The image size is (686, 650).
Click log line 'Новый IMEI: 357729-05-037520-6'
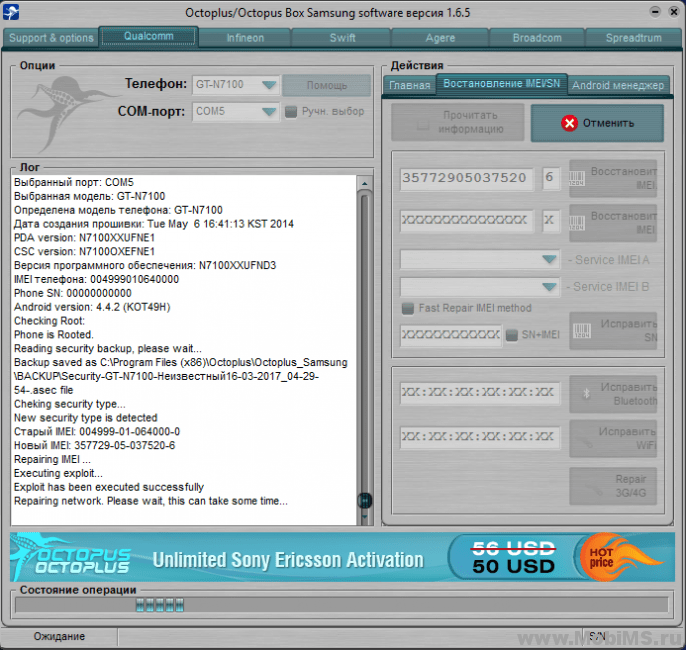coord(94,445)
